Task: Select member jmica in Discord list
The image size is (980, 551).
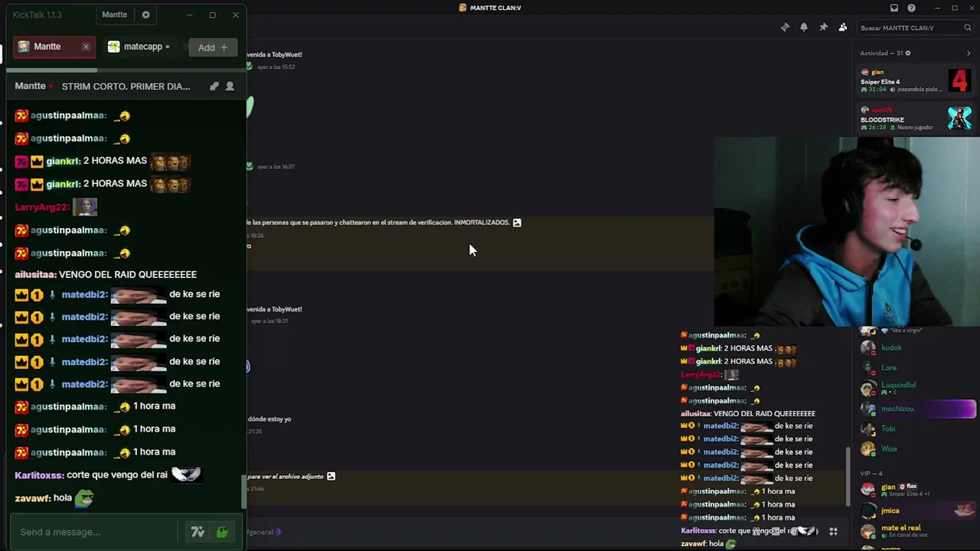Action: (x=916, y=510)
